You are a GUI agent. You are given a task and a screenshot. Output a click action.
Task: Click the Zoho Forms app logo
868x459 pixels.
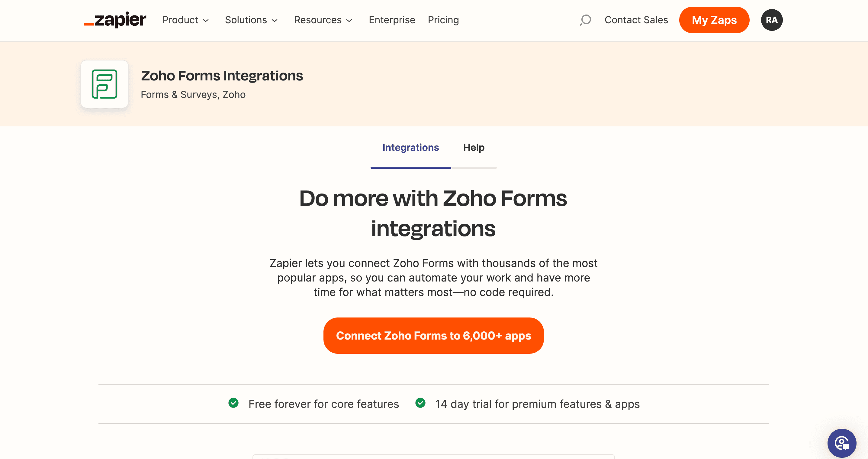pyautogui.click(x=104, y=84)
